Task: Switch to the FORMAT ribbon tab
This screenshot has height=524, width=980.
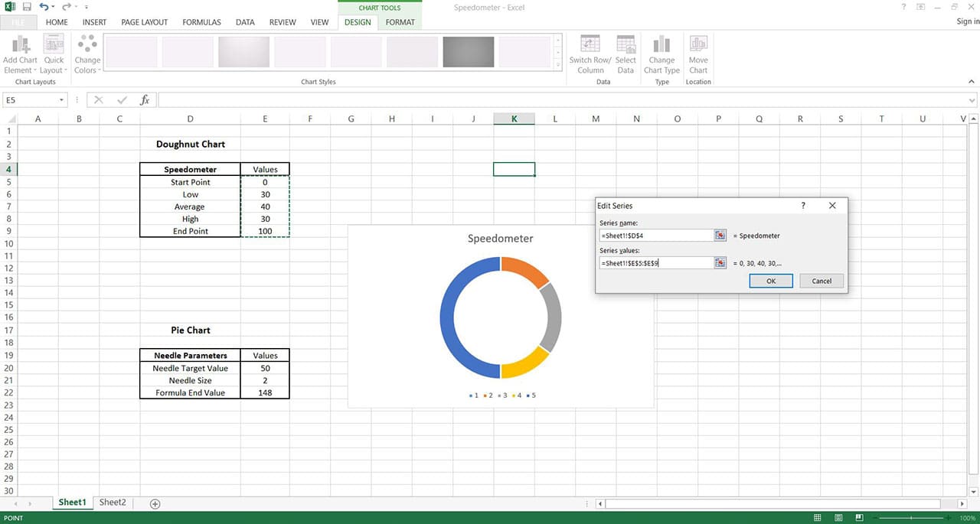Action: pyautogui.click(x=400, y=22)
